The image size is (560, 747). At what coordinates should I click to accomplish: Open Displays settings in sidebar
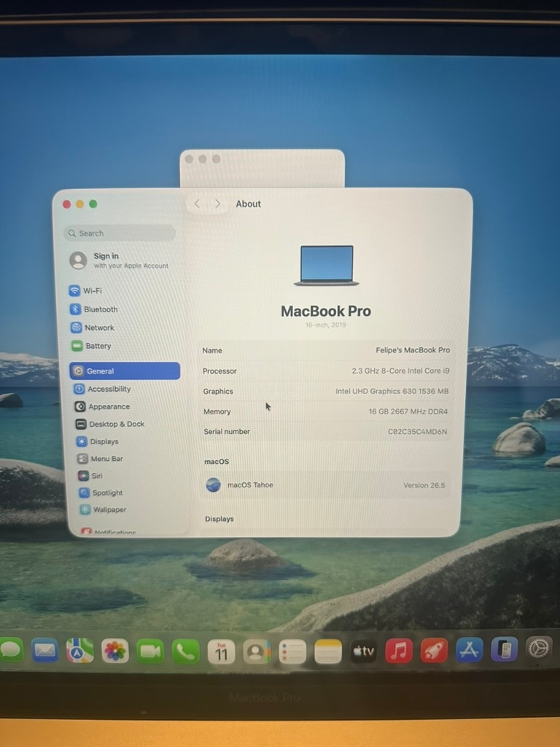(x=98, y=441)
